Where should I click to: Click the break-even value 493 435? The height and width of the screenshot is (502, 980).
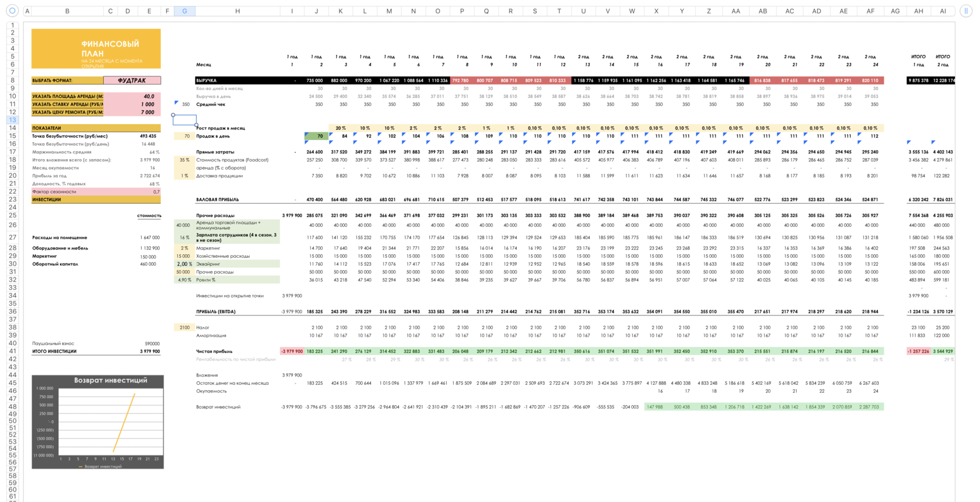[148, 136]
